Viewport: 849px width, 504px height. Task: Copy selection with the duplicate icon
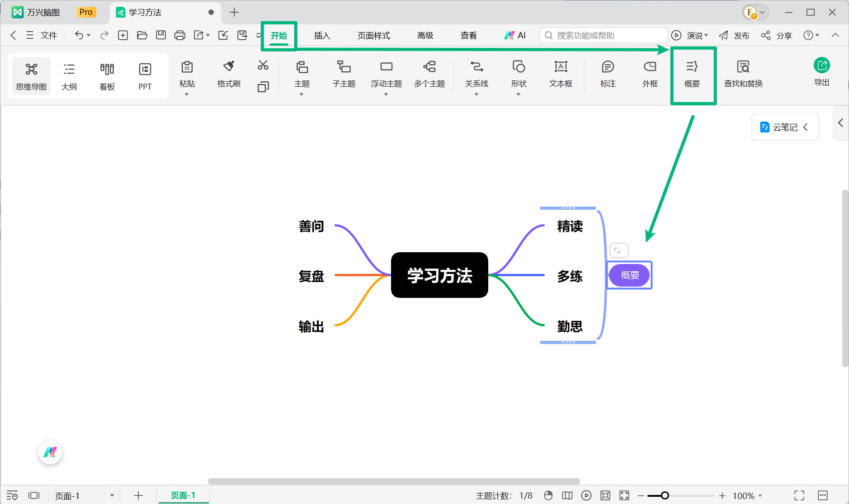263,86
